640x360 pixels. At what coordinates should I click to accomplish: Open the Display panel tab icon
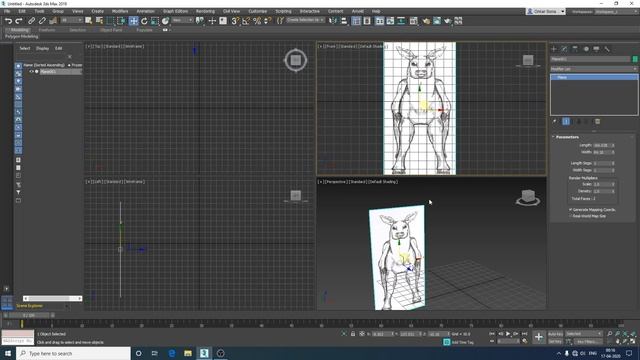(x=596, y=49)
